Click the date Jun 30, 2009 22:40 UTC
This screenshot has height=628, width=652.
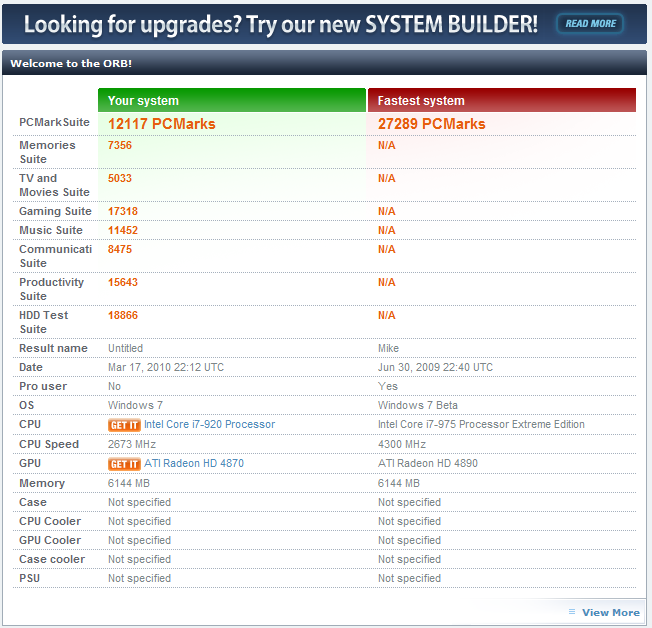(435, 367)
